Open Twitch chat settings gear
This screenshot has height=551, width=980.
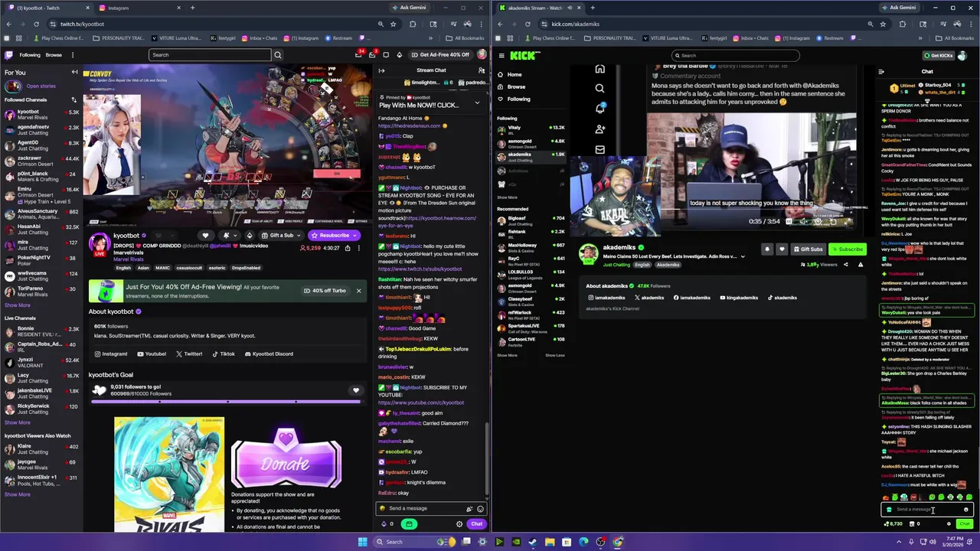point(459,524)
